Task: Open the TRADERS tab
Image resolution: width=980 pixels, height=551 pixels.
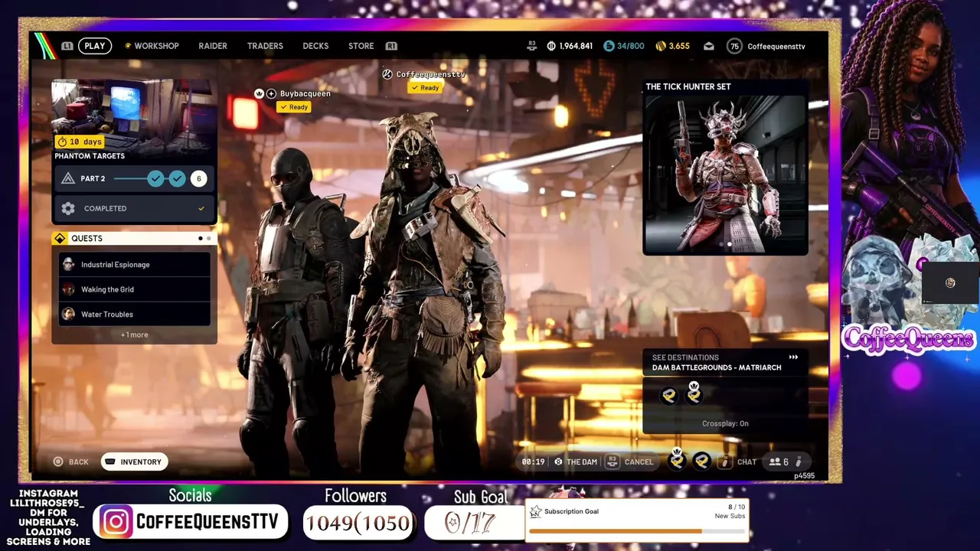Action: tap(265, 46)
